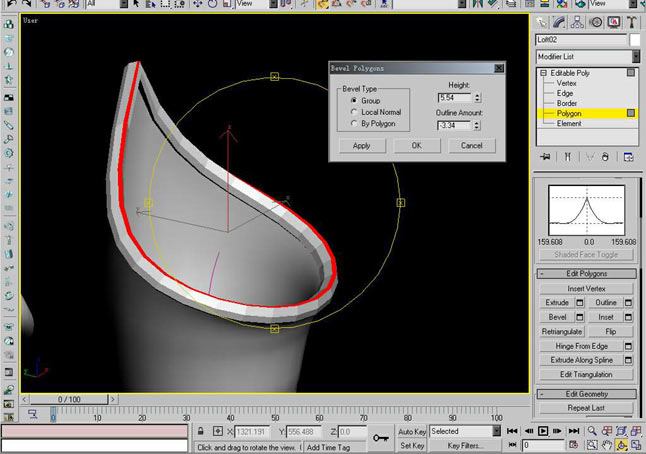Click the Outline Amount input field

click(x=455, y=125)
